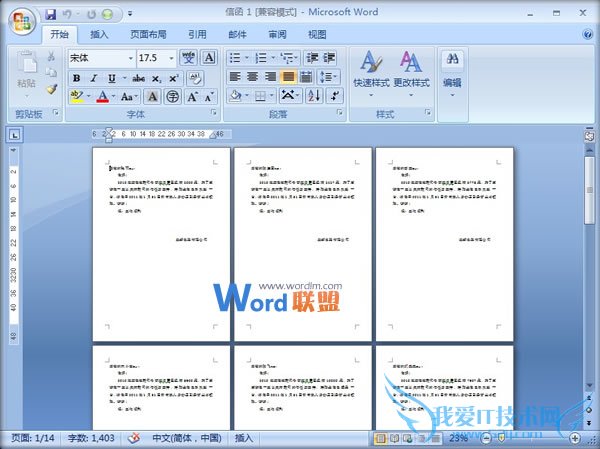Expand the Change Case menu
Viewport: 600px width, 449px height.
tap(129, 96)
